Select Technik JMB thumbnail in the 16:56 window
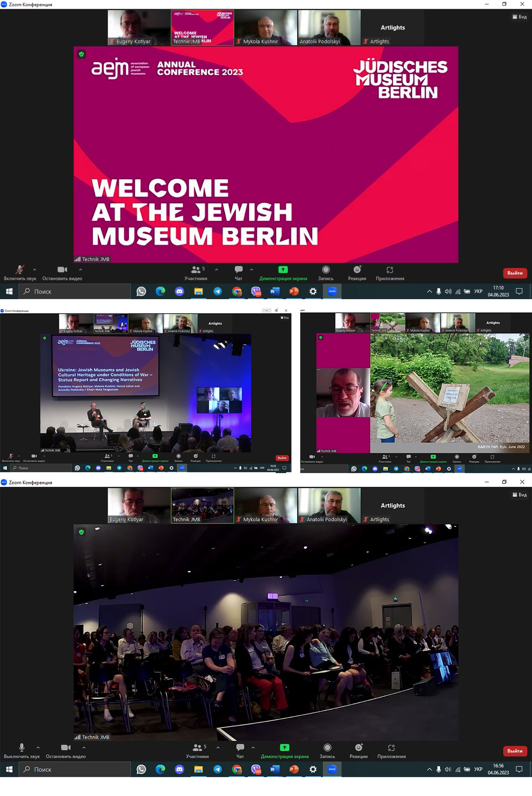 202,505
